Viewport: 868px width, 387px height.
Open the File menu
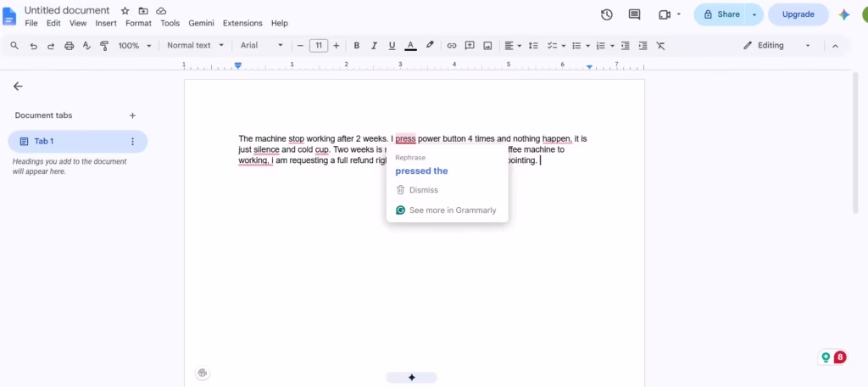[x=31, y=23]
